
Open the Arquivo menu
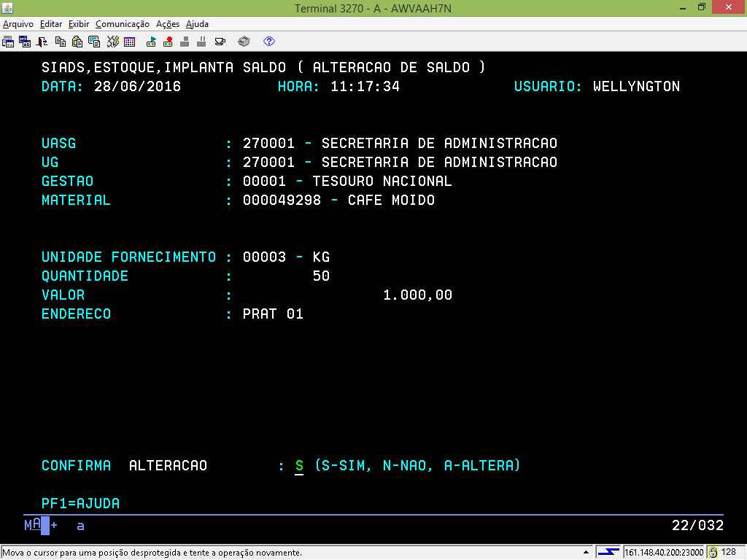[18, 24]
